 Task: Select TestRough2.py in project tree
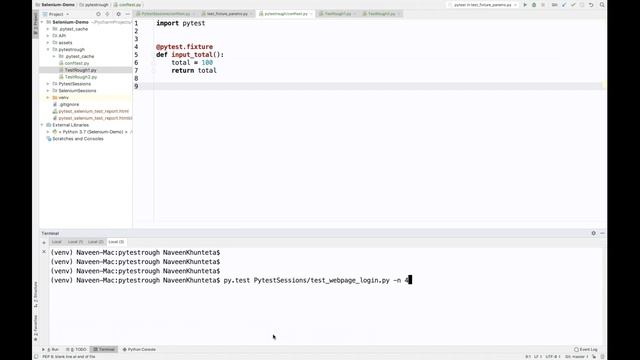[x=81, y=77]
